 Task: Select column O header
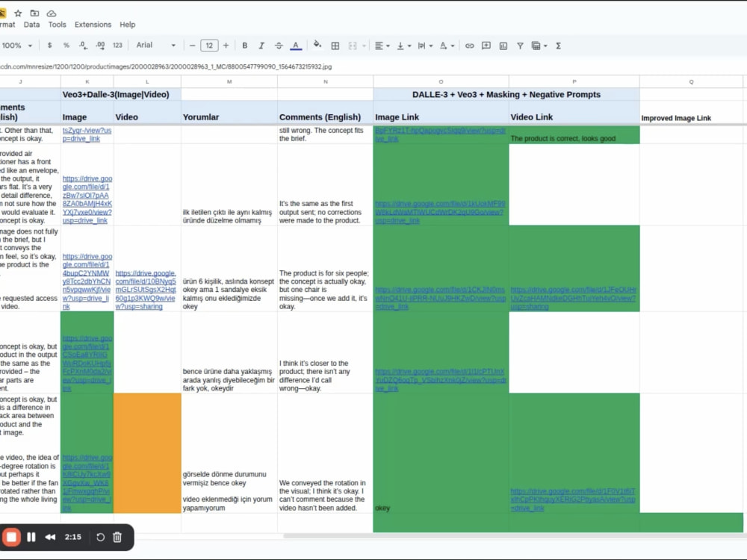(x=441, y=81)
